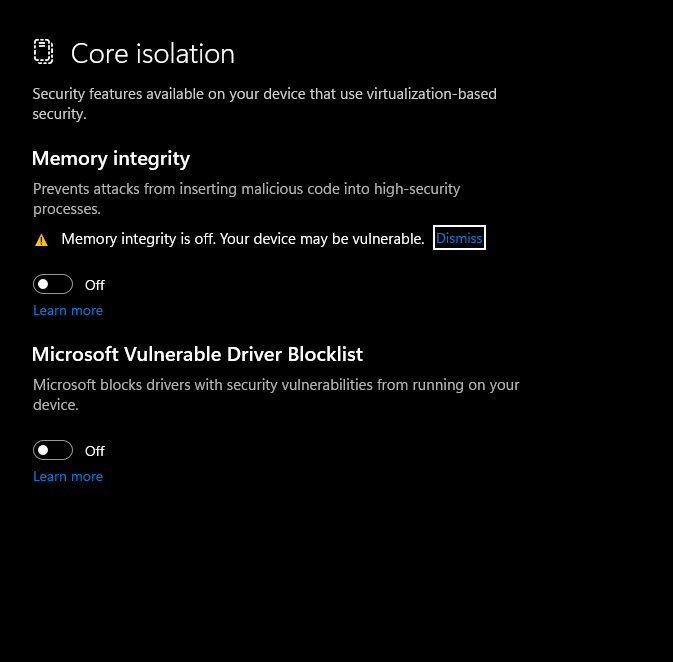Click the Off label beside Driver Blocklist switch

pos(95,451)
